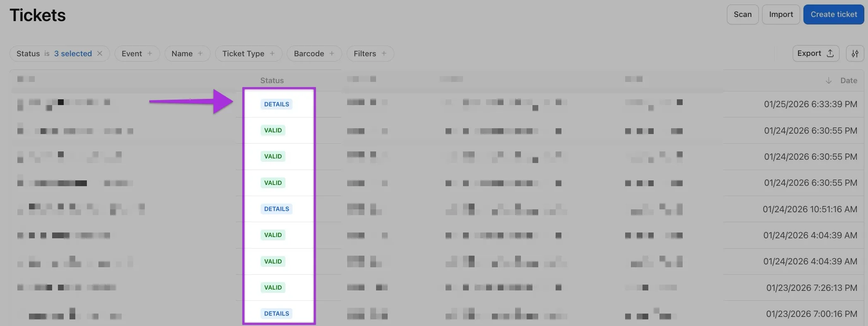Export the tickets list
Image resolution: width=868 pixels, height=326 pixels.
click(815, 53)
